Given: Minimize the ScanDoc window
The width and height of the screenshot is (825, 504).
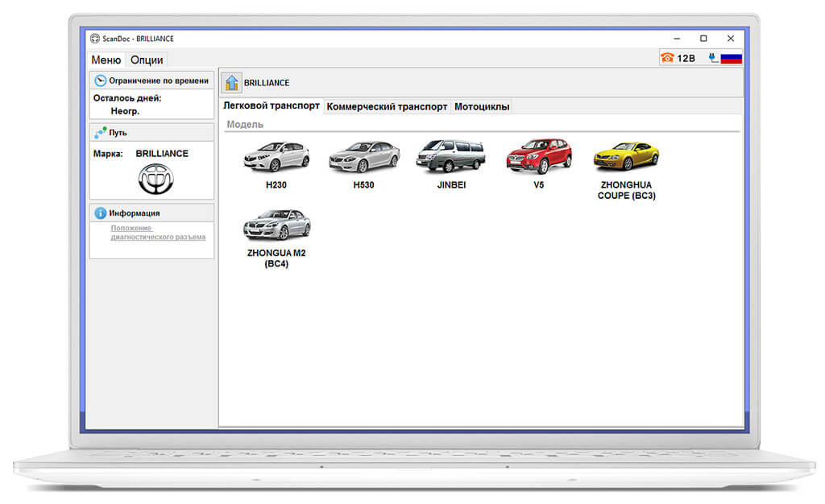Looking at the screenshot, I should [x=677, y=39].
